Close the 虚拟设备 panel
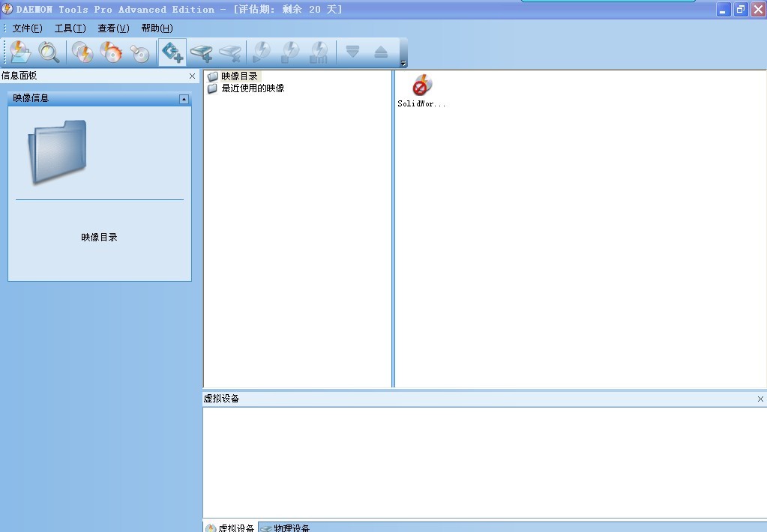The image size is (767, 532). click(761, 399)
